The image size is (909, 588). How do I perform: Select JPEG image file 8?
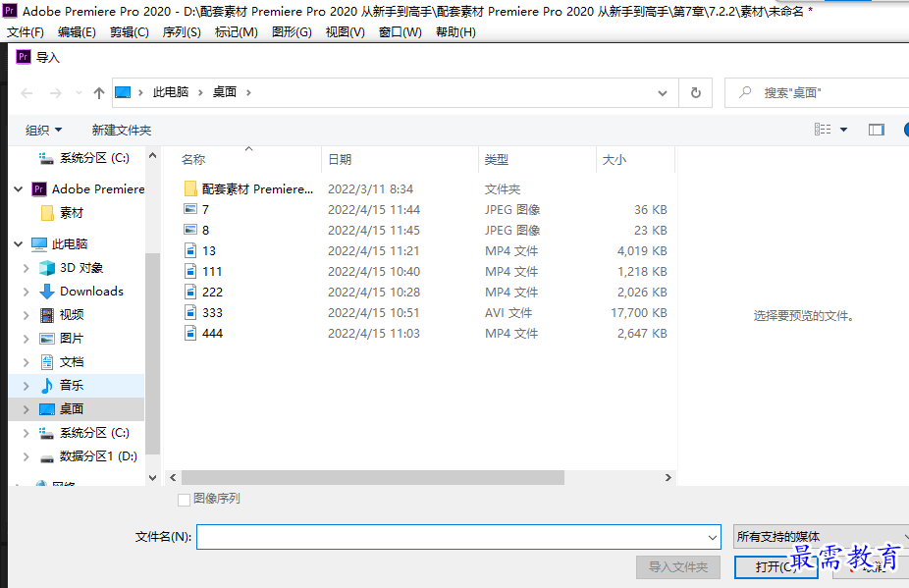pyautogui.click(x=205, y=231)
